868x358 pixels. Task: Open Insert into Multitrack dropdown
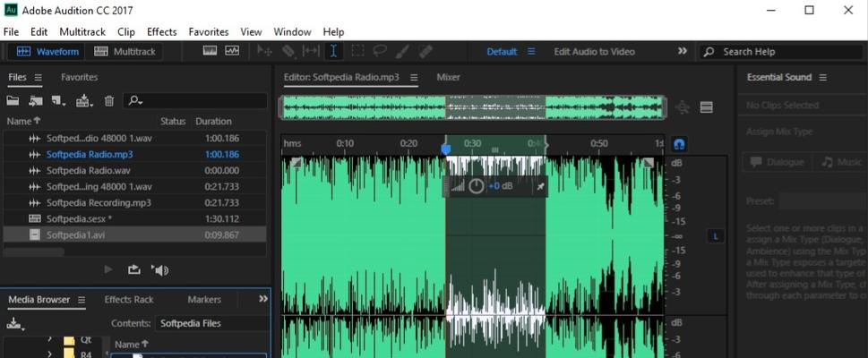[x=84, y=101]
